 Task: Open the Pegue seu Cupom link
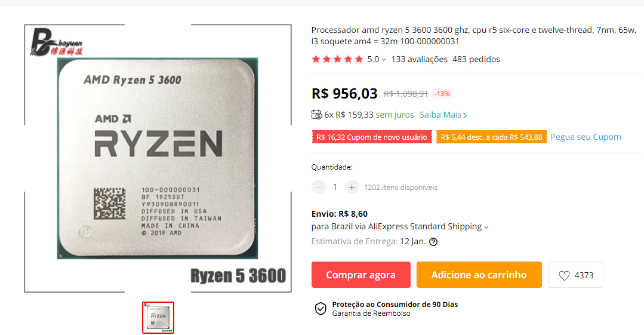pos(586,137)
